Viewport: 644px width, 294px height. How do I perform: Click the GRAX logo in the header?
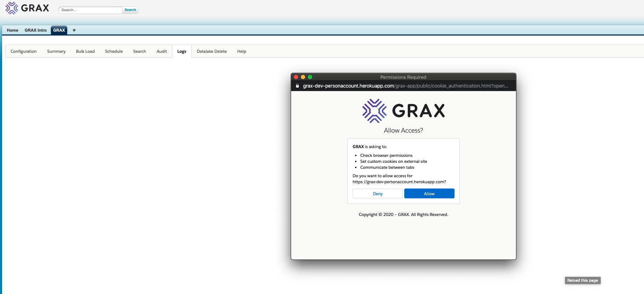click(x=27, y=8)
